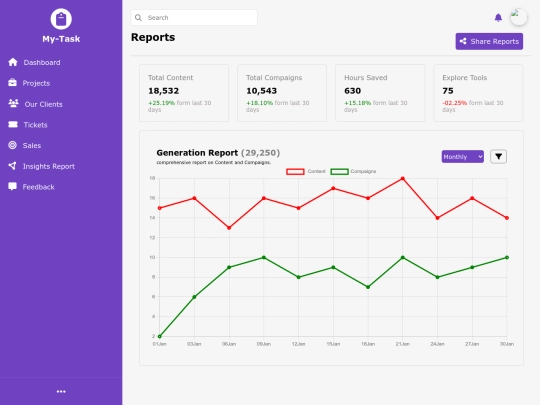Click the Dashboard home icon

[x=13, y=62]
